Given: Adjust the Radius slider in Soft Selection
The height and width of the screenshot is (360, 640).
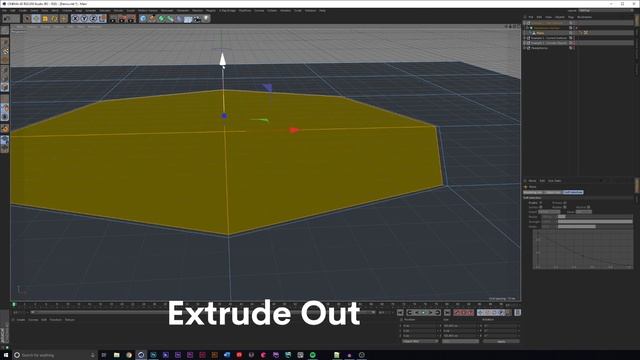Looking at the screenshot, I should [595, 217].
